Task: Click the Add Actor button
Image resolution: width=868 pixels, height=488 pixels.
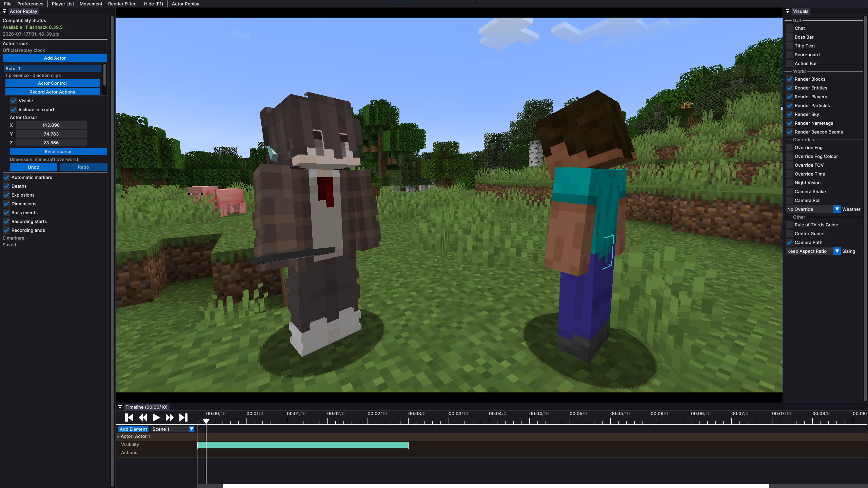Action: tap(55, 58)
